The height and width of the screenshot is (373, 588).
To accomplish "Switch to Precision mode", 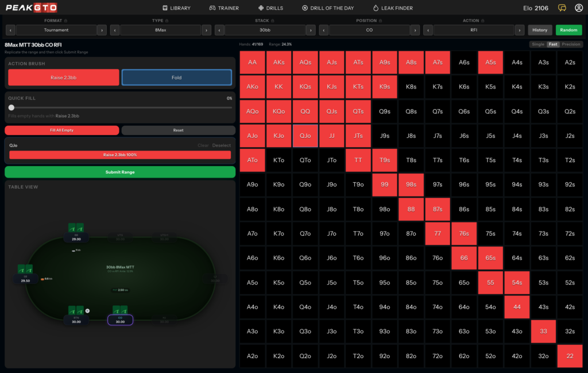I will 571,44.
